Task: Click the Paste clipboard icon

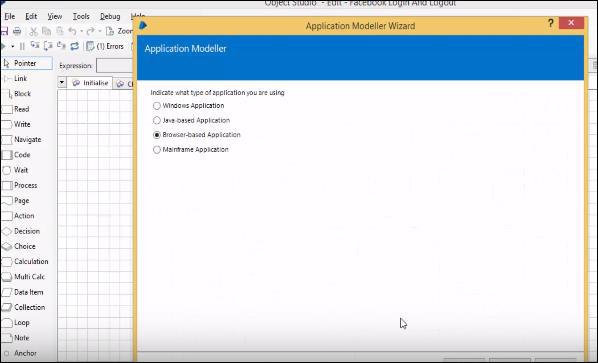Action: click(x=59, y=31)
